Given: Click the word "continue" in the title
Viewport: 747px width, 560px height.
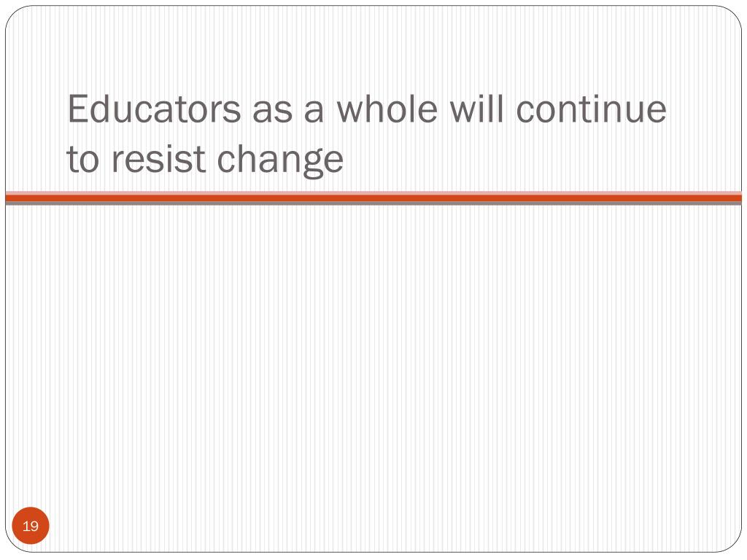Looking at the screenshot, I should click(591, 109).
